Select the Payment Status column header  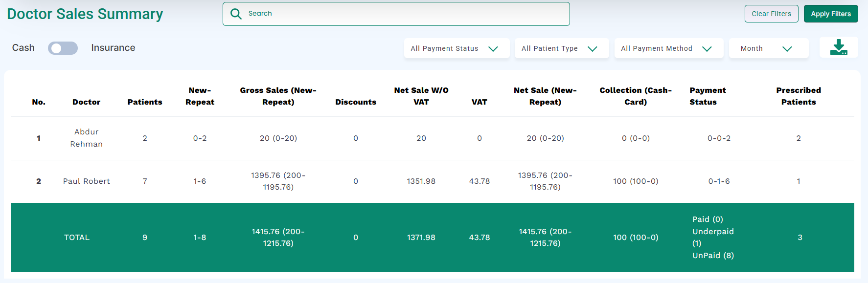(x=708, y=96)
